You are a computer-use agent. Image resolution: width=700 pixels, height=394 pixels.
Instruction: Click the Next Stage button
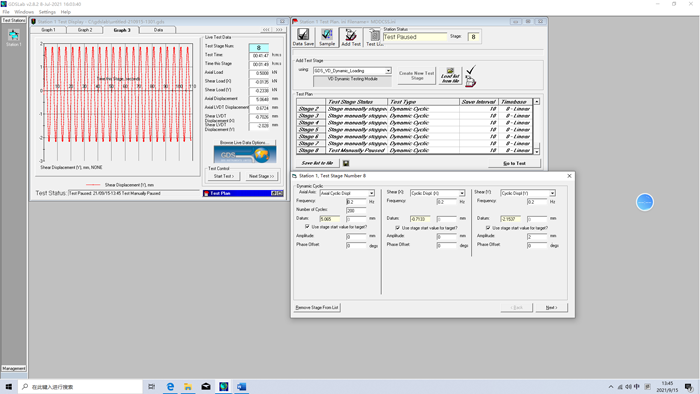(262, 176)
